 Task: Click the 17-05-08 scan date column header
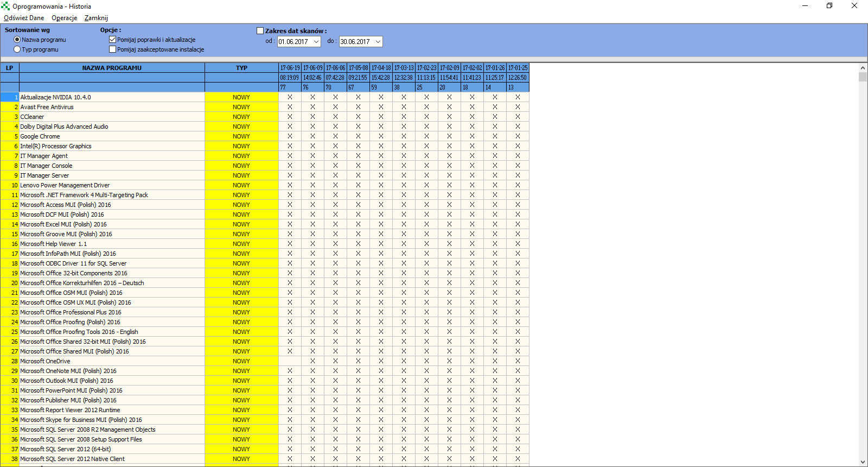(x=358, y=68)
